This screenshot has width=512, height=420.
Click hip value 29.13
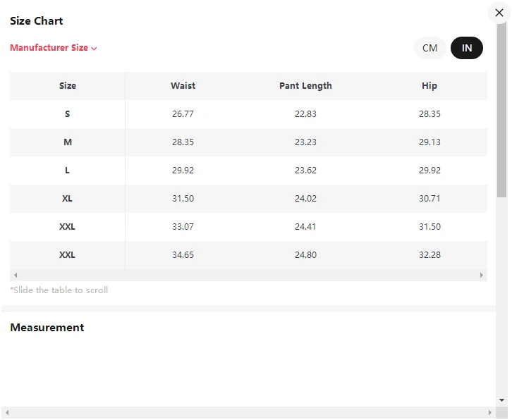(x=429, y=142)
